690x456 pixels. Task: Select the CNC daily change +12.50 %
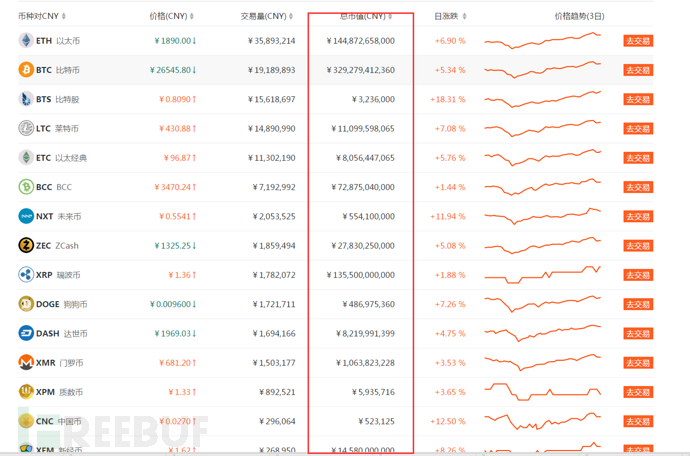(x=448, y=421)
